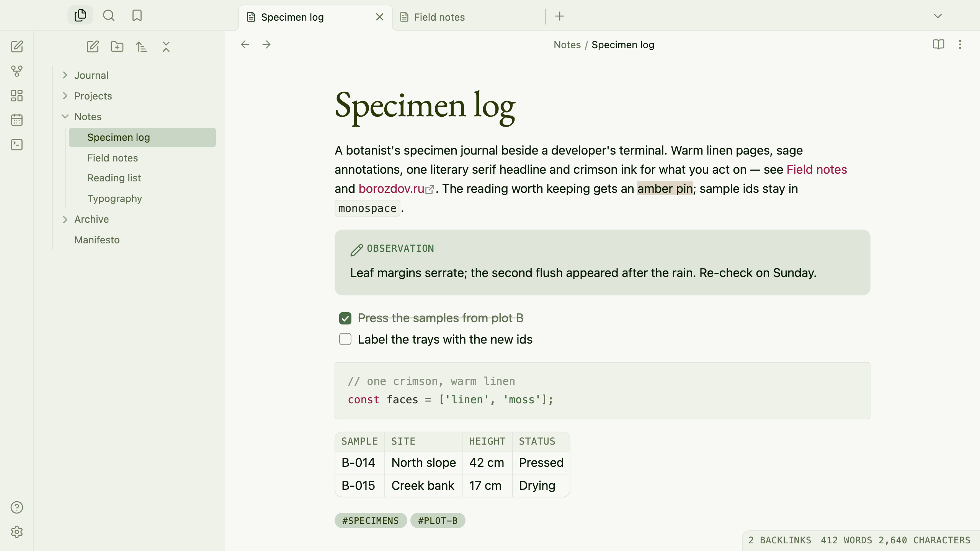Change sort order in file explorer

142,47
